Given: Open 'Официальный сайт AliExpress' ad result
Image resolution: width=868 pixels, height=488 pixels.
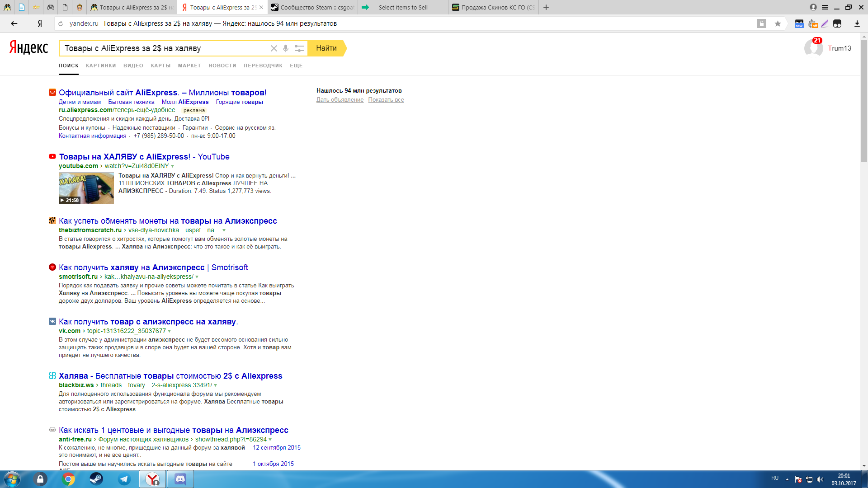Looking at the screenshot, I should (x=163, y=93).
